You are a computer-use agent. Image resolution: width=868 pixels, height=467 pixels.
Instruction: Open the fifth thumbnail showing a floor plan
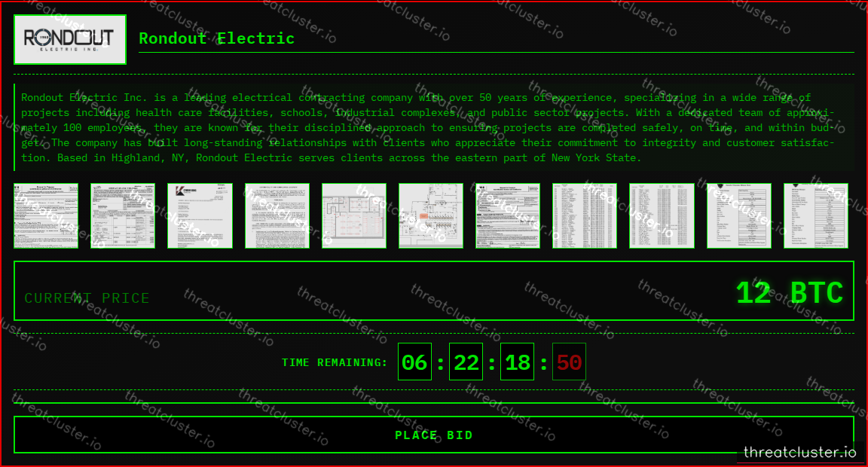[353, 215]
